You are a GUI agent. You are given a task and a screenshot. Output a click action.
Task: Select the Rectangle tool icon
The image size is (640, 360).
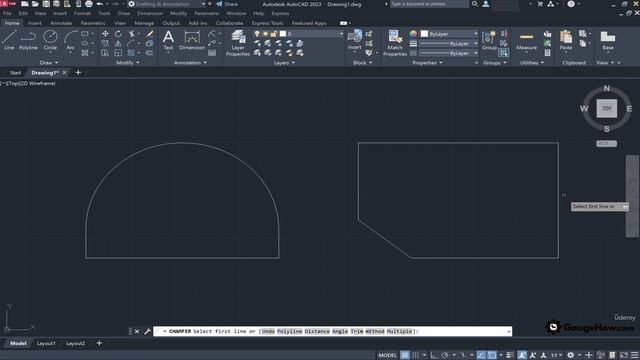85,34
